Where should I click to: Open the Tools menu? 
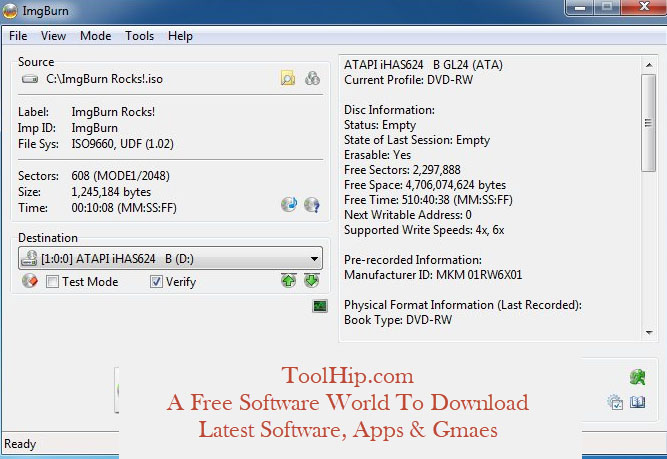(x=139, y=36)
